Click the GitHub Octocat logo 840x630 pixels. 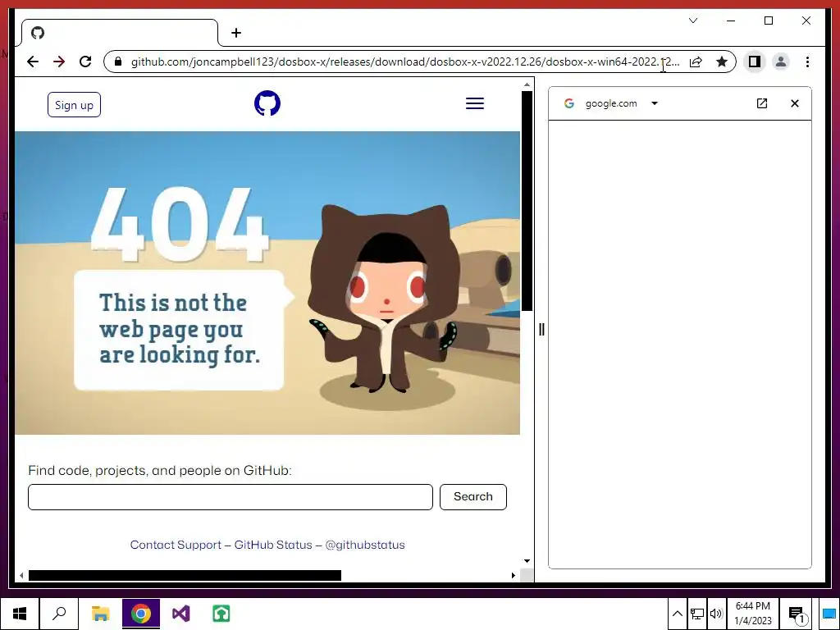[267, 103]
